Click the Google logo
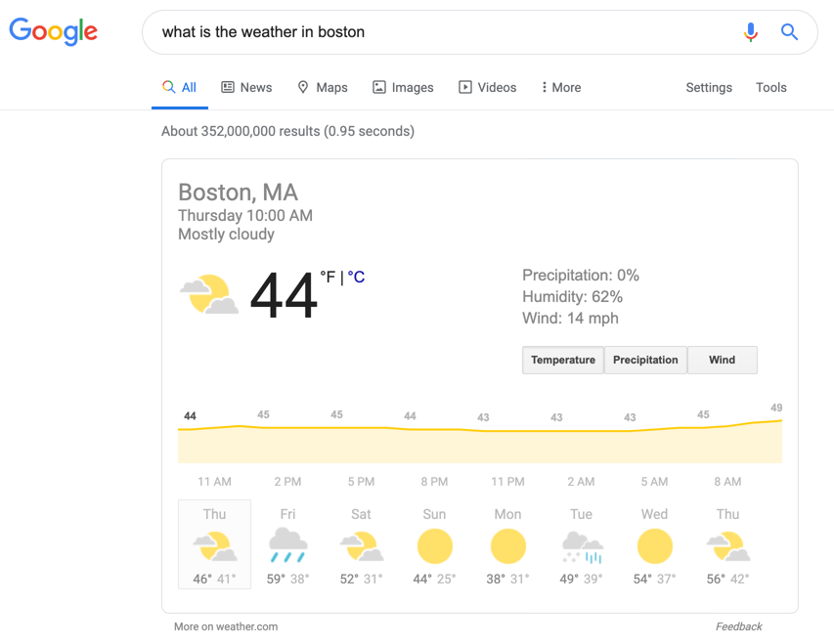Screen dimensions: 834x644 (x=53, y=32)
